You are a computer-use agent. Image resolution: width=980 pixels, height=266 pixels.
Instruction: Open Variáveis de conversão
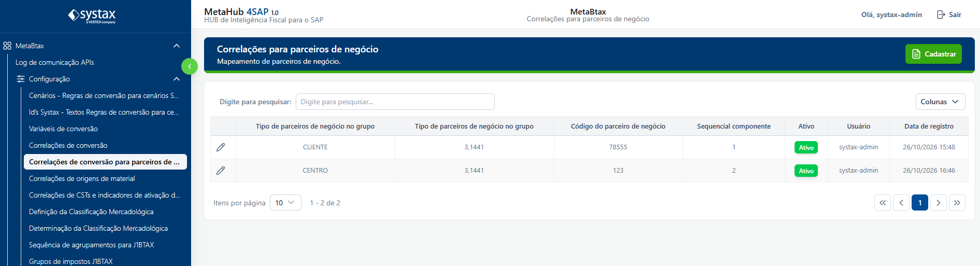(63, 129)
